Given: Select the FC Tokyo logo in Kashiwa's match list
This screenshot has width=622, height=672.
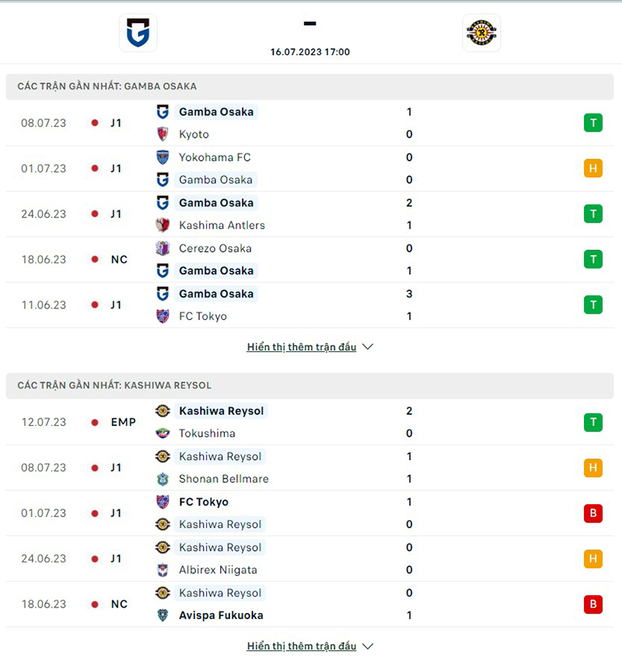Looking at the screenshot, I should pyautogui.click(x=163, y=502).
